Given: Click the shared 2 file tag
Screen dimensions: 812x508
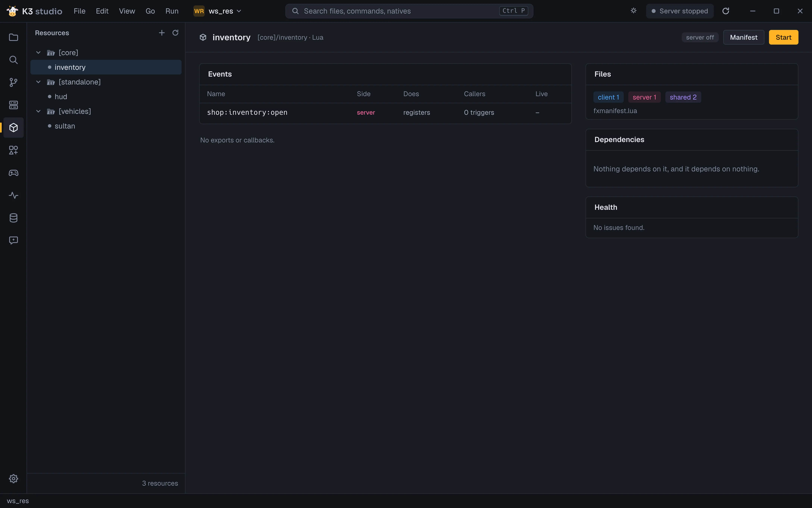Looking at the screenshot, I should 683,97.
